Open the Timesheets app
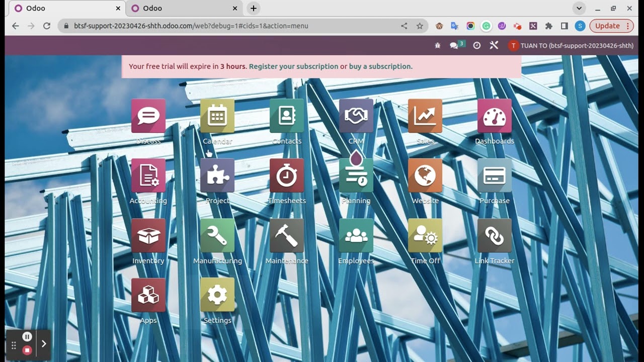Image resolution: width=644 pixels, height=362 pixels. (287, 175)
